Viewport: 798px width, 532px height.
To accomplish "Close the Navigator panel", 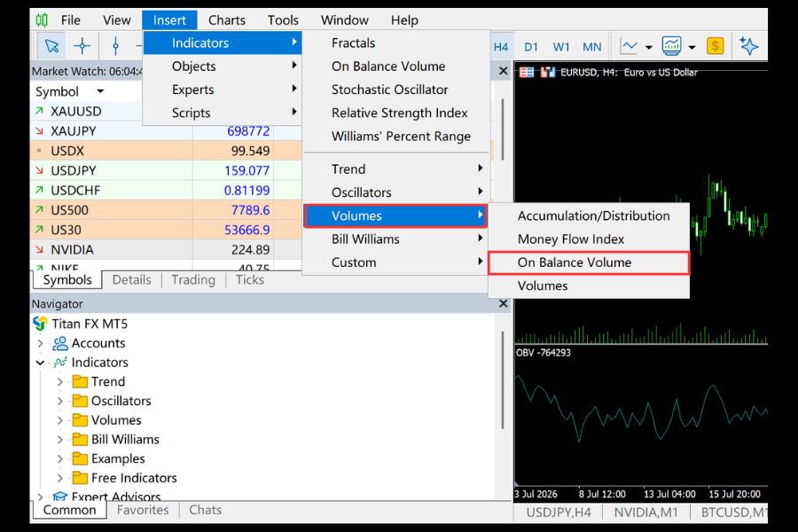I will [503, 304].
